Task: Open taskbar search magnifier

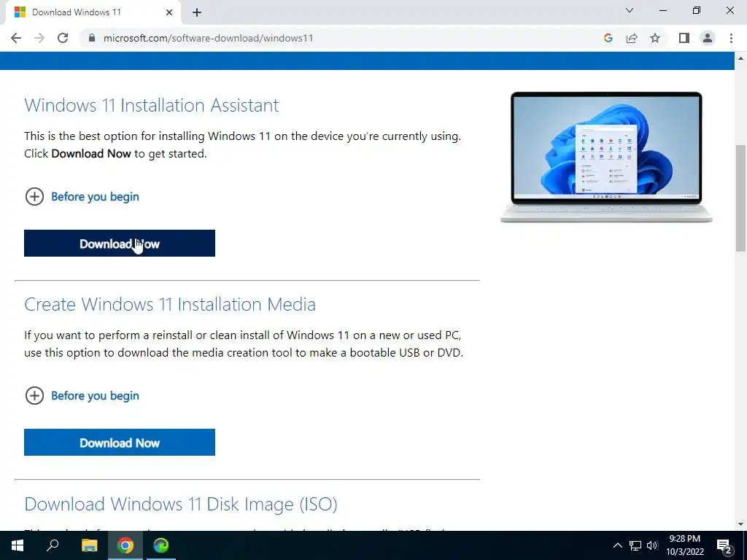Action: click(x=53, y=545)
